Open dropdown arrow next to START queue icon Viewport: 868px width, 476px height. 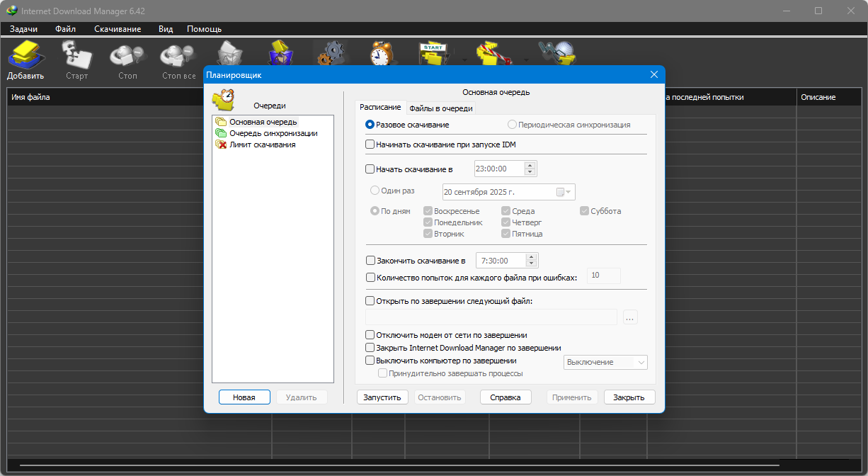pyautogui.click(x=464, y=60)
